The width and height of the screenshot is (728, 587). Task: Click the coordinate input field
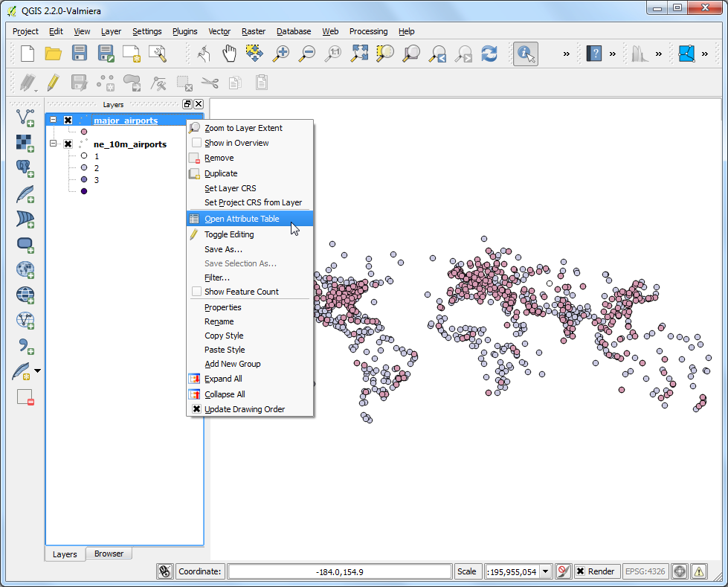[x=339, y=571]
